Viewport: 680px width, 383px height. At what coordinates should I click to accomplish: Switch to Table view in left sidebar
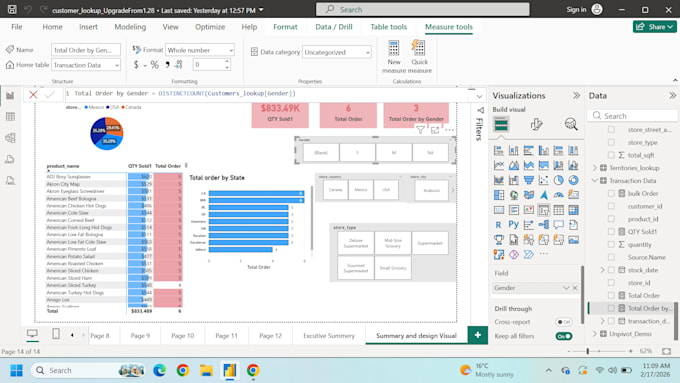10,117
